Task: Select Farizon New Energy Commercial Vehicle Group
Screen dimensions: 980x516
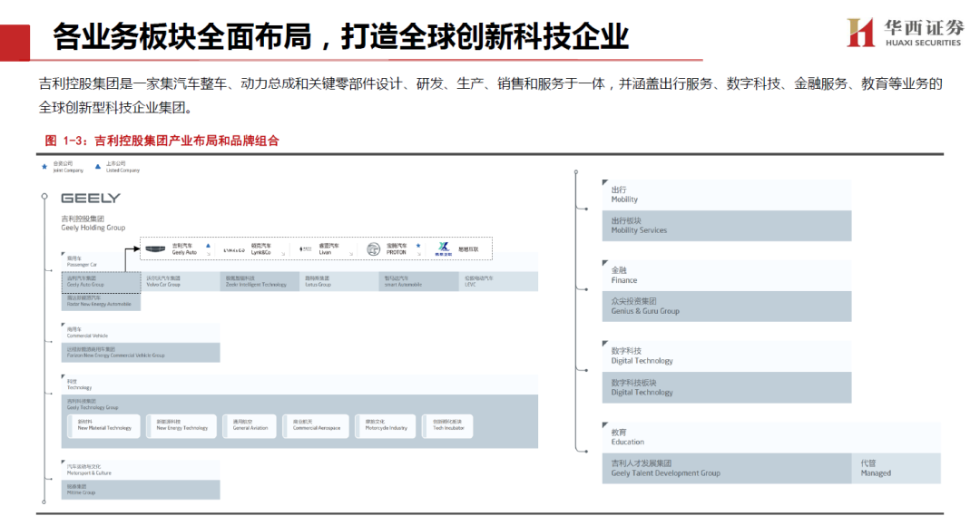Action: coord(141,353)
